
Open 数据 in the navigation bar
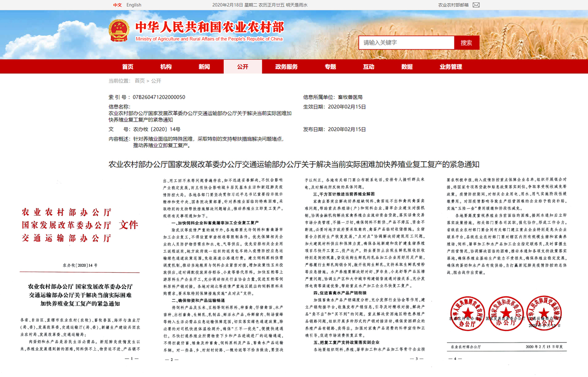point(407,67)
